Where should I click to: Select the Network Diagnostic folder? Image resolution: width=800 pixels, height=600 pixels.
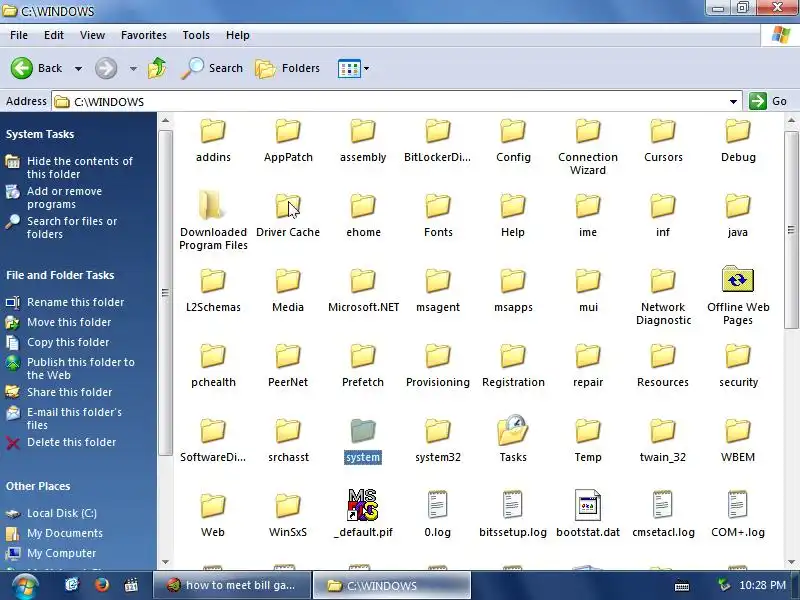663,296
